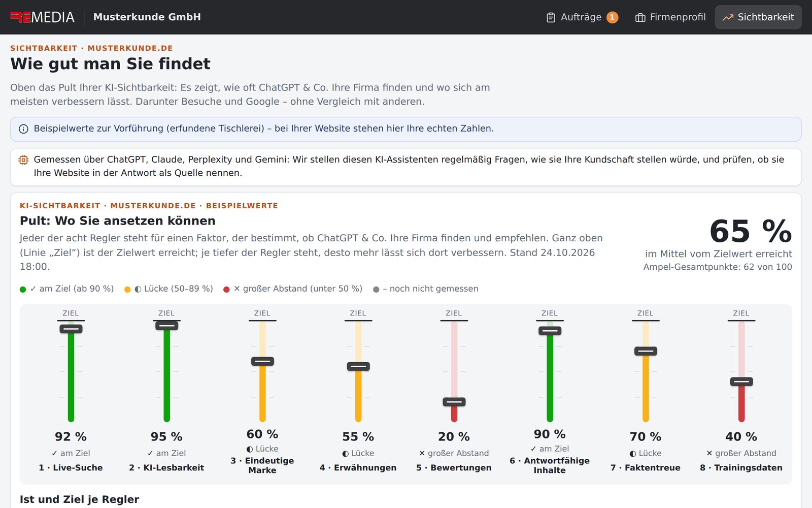
Task: Click the REMEDIA logo
Action: coord(42,17)
